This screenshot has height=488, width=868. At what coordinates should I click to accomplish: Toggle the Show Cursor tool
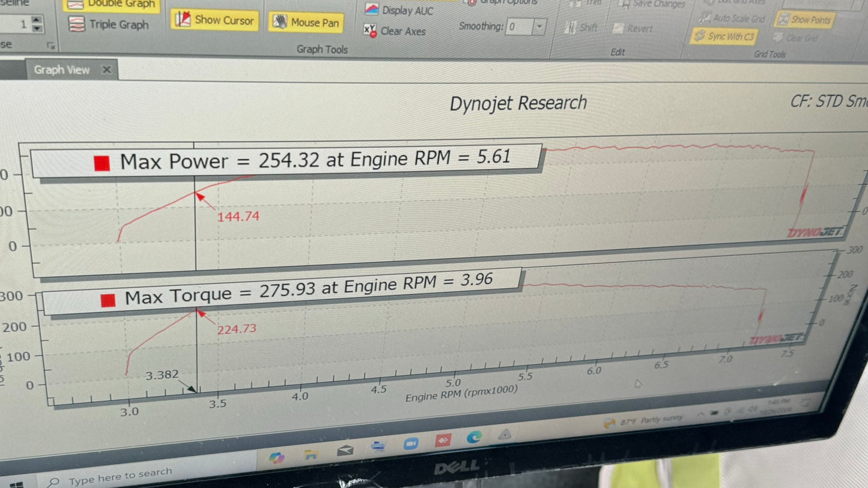click(215, 20)
